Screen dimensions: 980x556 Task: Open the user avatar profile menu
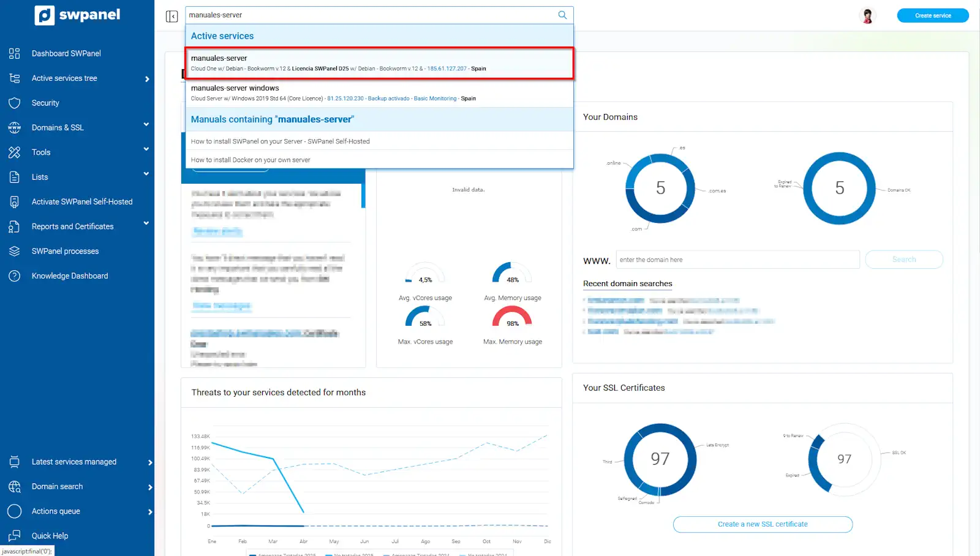(867, 16)
